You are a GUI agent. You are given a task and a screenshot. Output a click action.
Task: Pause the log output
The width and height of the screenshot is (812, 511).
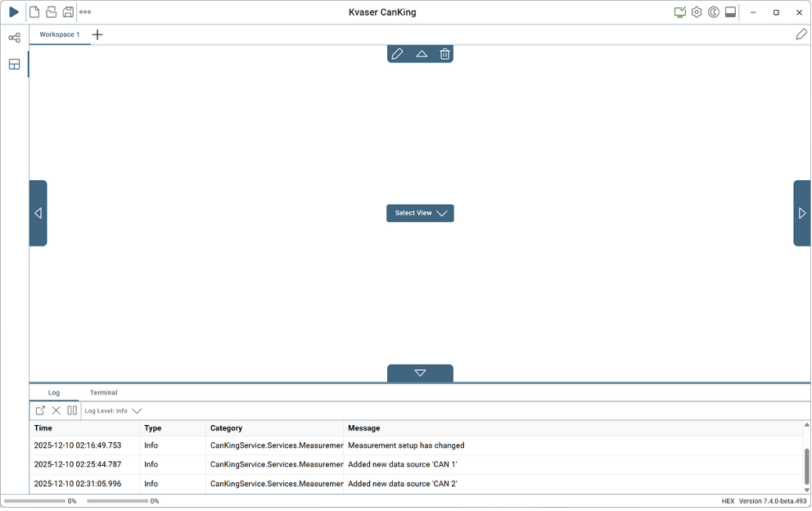[x=72, y=410]
